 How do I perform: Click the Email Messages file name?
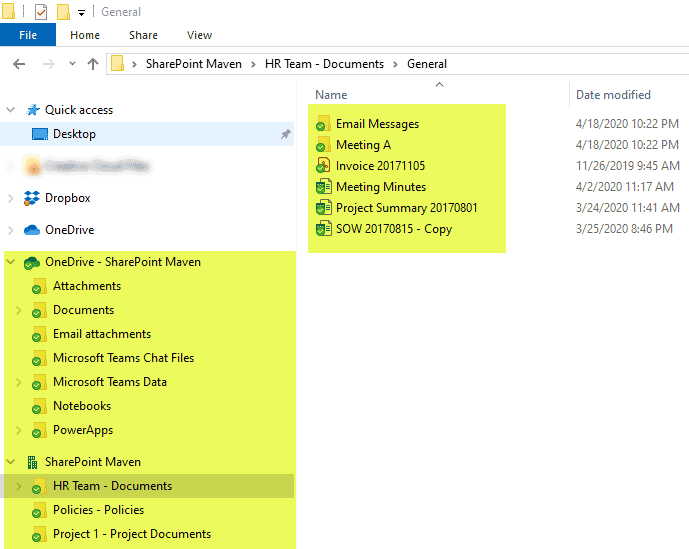(377, 124)
